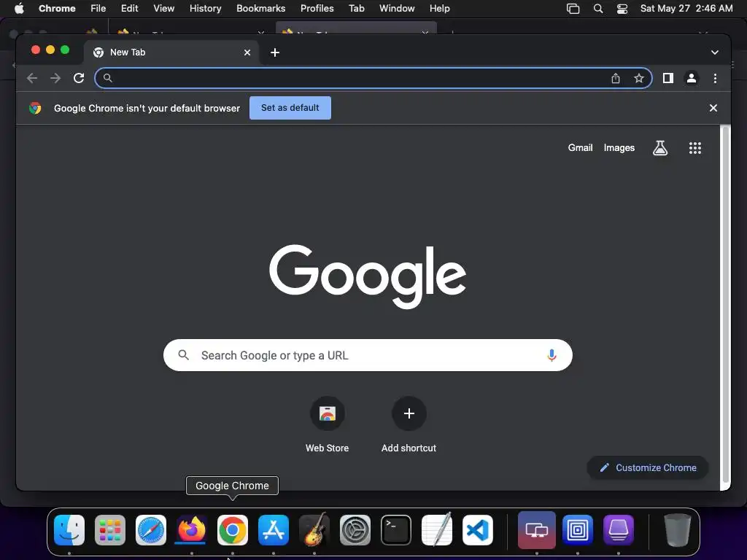The height and width of the screenshot is (560, 747).
Task: Open the Trash in the Dock
Action: (678, 530)
